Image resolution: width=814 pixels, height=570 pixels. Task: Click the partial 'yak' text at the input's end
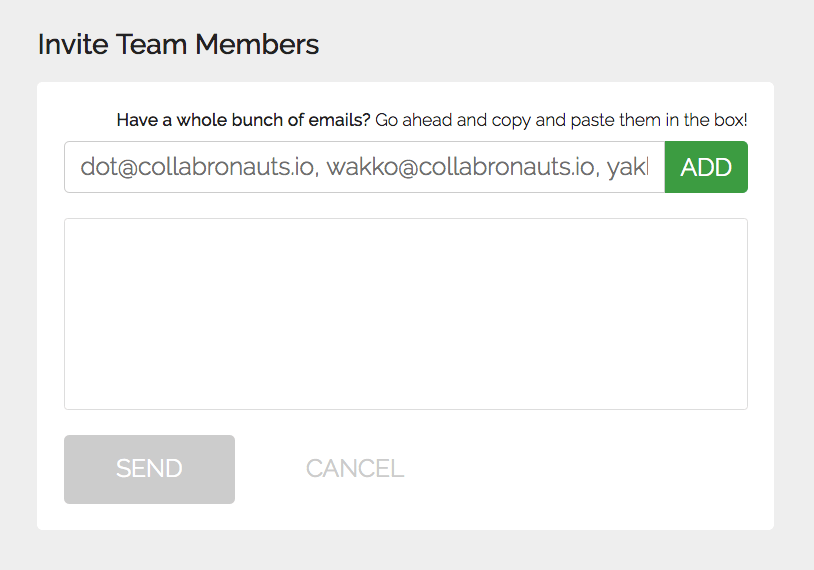click(x=628, y=168)
